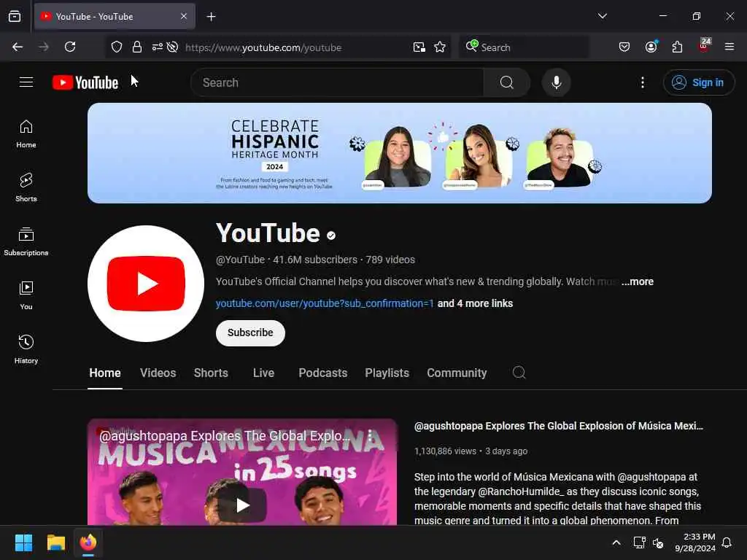Click the YouTube channel avatar
The width and height of the screenshot is (747, 560).
click(146, 284)
